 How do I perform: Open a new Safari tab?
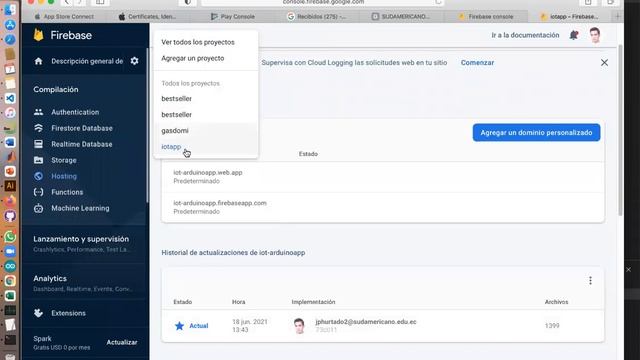click(618, 16)
